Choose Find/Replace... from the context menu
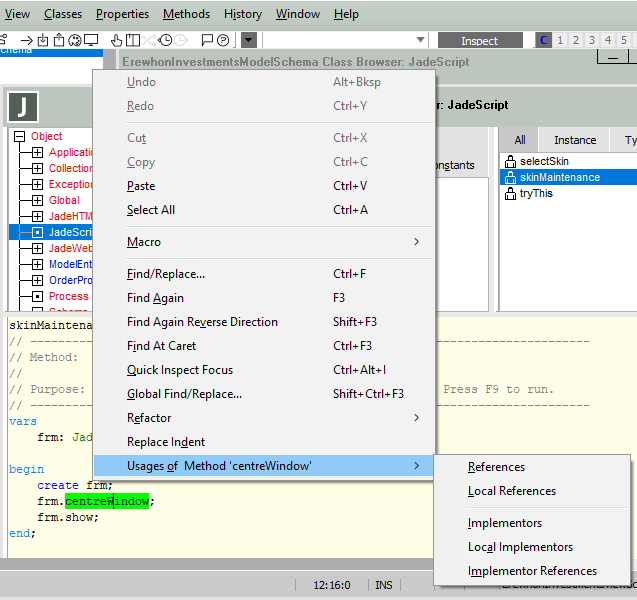 [x=166, y=274]
